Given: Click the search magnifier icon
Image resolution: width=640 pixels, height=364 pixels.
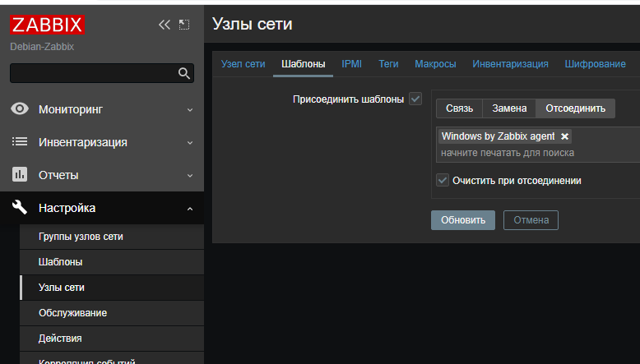Looking at the screenshot, I should (x=184, y=73).
